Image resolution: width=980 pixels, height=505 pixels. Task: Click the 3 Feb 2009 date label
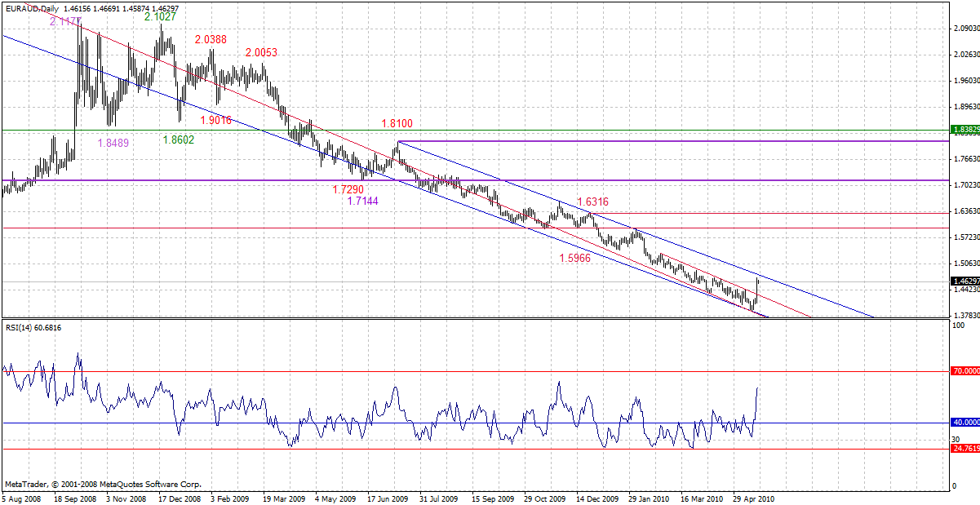click(x=228, y=498)
